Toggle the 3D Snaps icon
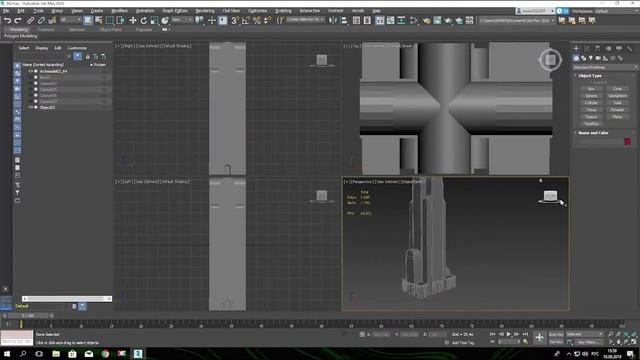Screen dimensions: 640x360 235,20
